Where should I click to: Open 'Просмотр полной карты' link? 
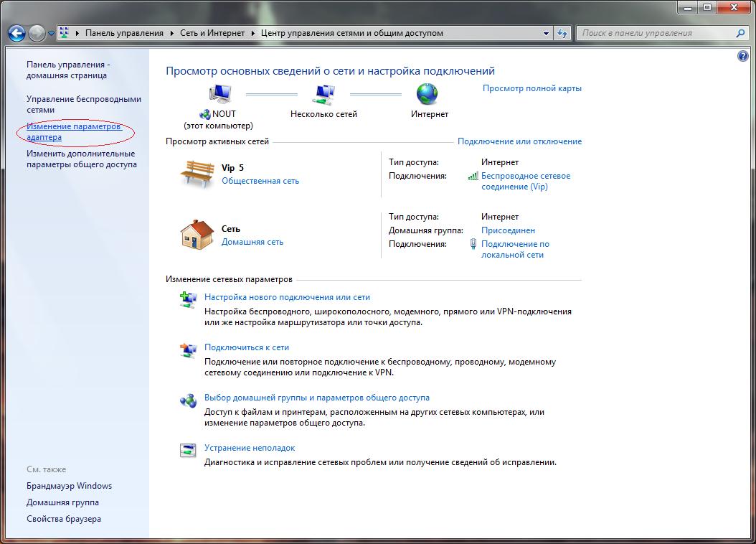[x=531, y=88]
